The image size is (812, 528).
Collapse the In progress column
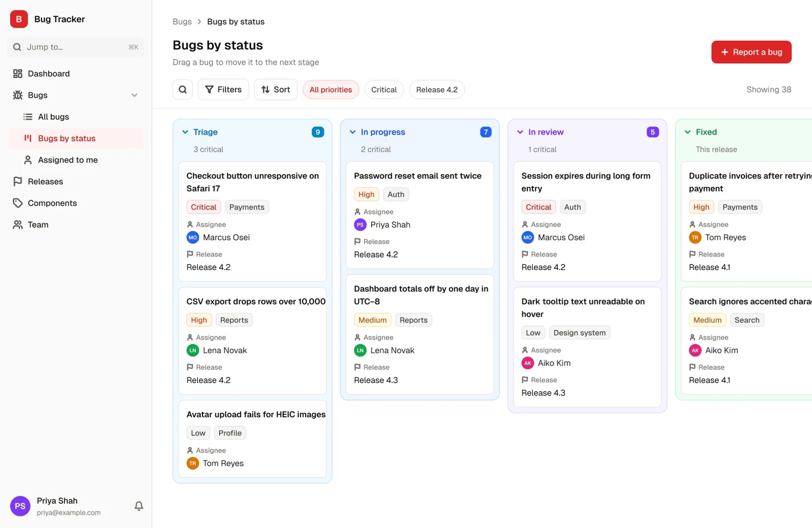point(353,132)
